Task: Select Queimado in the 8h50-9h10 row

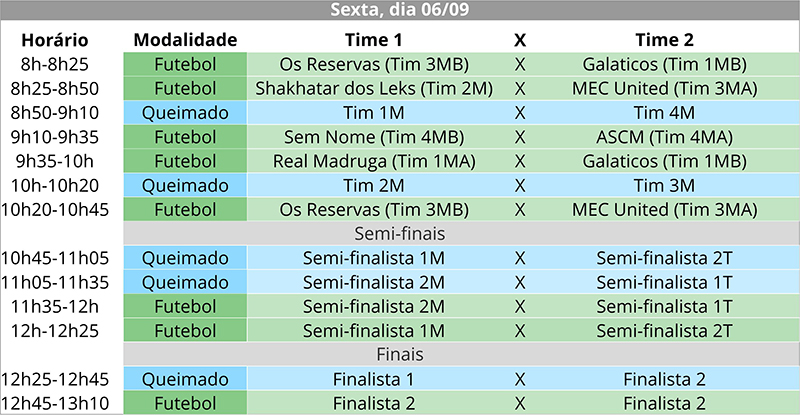Action: pyautogui.click(x=185, y=112)
